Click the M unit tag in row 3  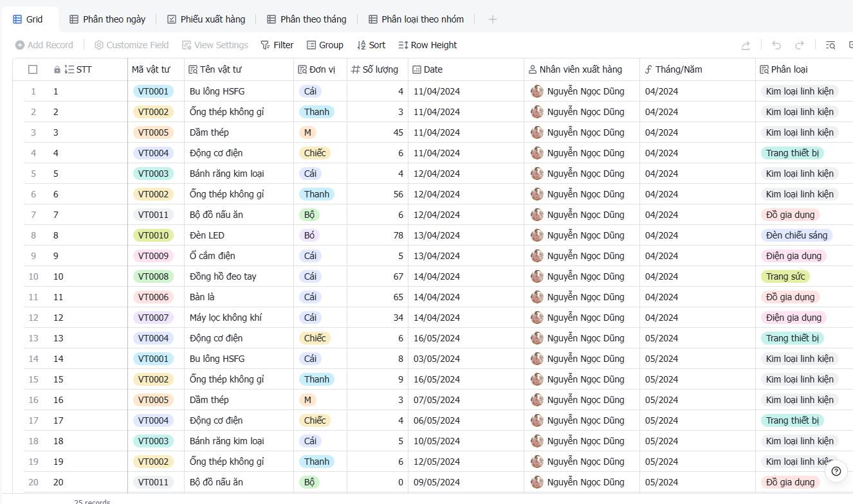pos(307,132)
